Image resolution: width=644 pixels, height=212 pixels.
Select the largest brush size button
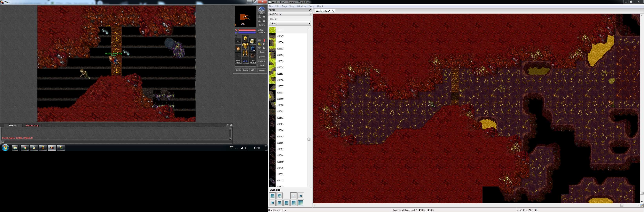300,203
